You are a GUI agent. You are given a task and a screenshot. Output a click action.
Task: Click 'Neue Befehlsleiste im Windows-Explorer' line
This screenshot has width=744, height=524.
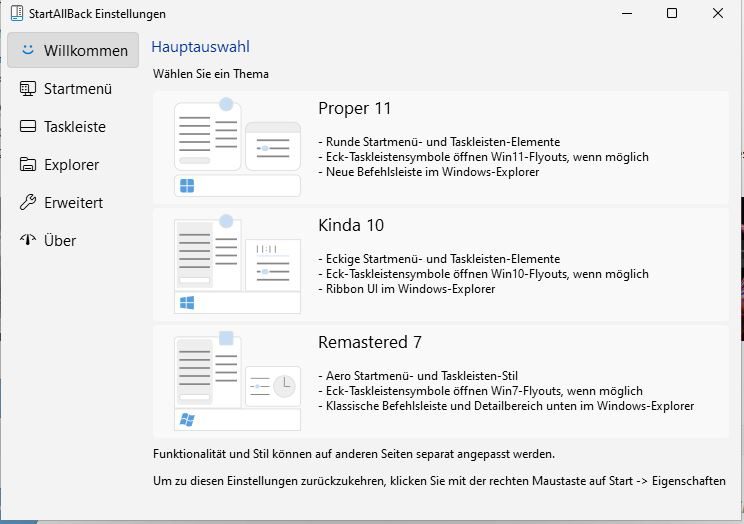428,172
